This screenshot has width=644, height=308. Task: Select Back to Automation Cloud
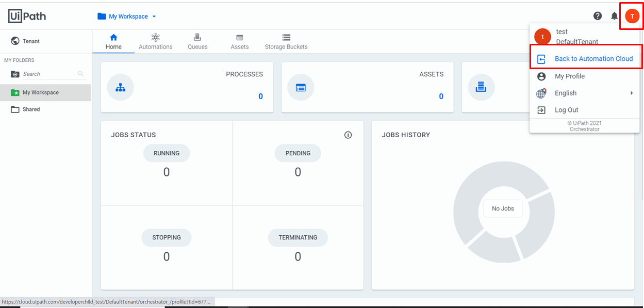(586, 59)
